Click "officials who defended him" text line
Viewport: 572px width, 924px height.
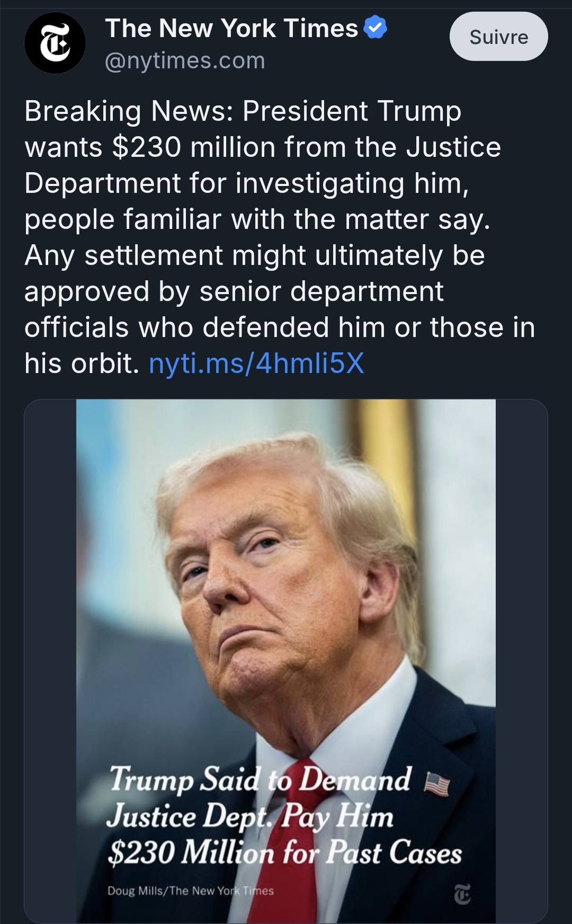280,327
